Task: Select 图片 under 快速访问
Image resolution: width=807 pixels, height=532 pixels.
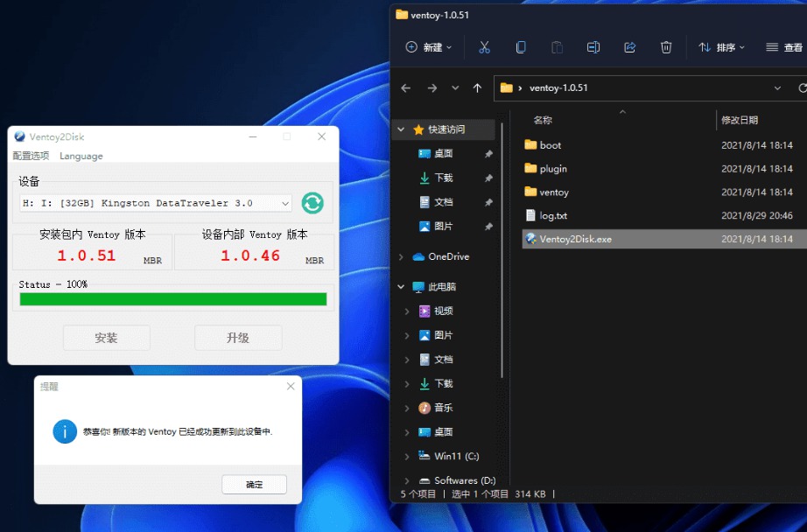Action: pyautogui.click(x=443, y=226)
